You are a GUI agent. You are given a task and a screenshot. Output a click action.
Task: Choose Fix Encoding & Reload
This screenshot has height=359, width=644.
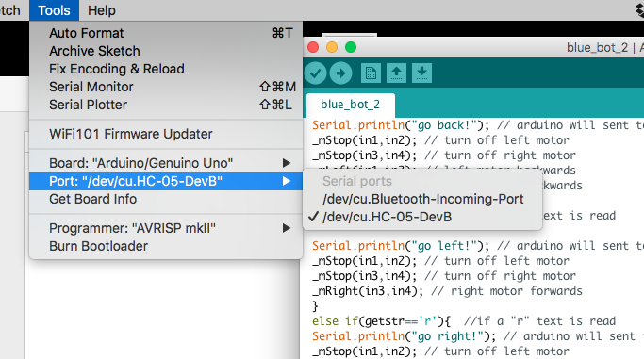tap(166, 69)
